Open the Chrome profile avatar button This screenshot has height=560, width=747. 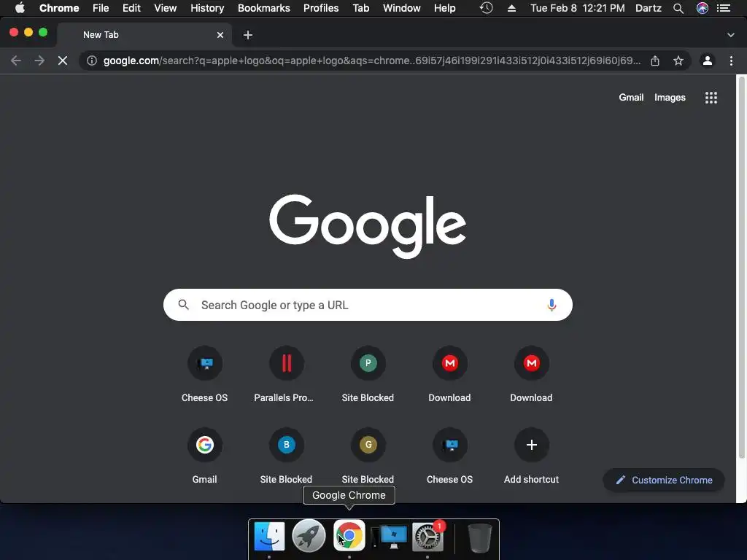point(708,61)
